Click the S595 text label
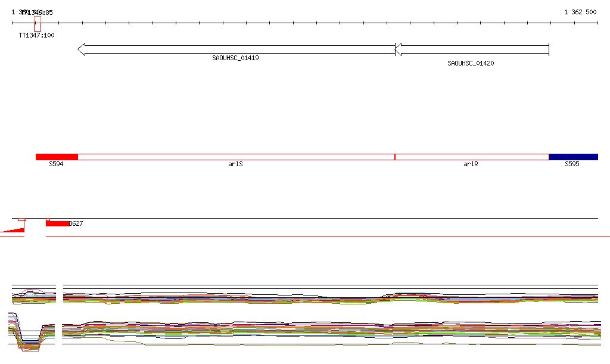The width and height of the screenshot is (610, 364). pos(572,164)
